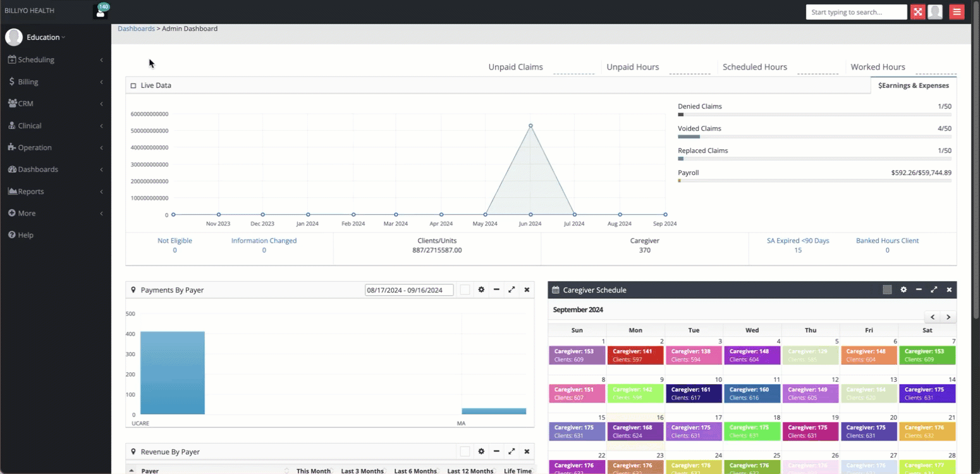The width and height of the screenshot is (980, 474).
Task: Open the notifications icon with 140 badge
Action: point(101,11)
